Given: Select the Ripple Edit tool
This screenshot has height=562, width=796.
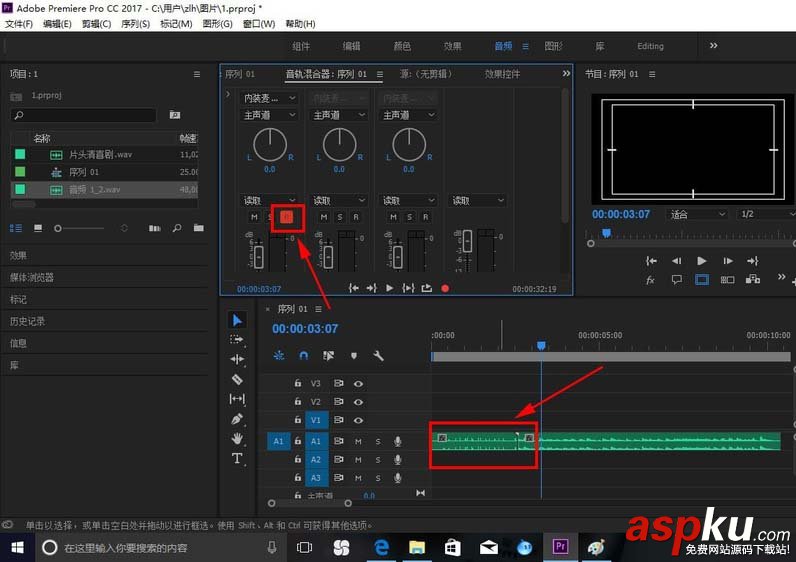Looking at the screenshot, I should point(237,359).
